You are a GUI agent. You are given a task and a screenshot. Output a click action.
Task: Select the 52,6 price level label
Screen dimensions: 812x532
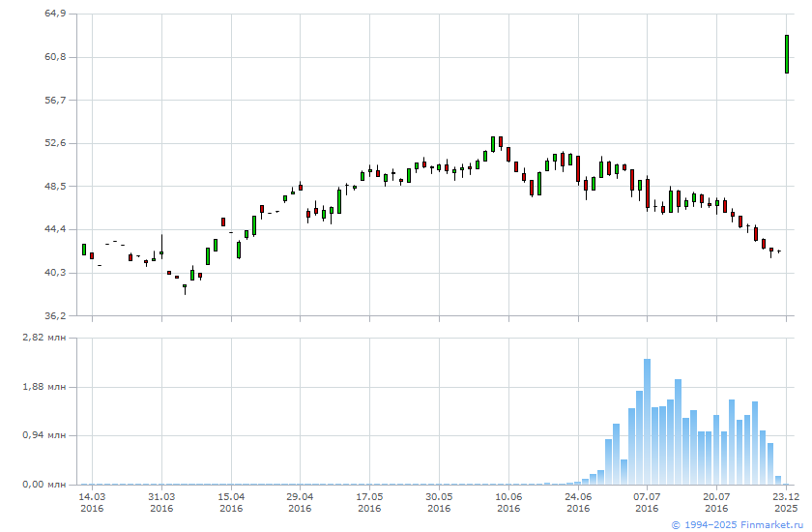pos(55,143)
